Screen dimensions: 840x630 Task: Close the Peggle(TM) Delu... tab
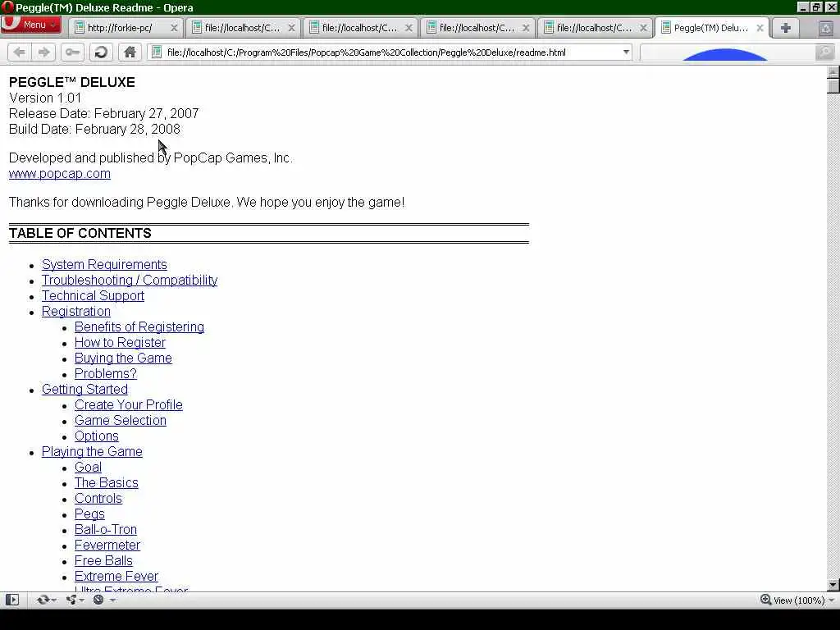[760, 28]
